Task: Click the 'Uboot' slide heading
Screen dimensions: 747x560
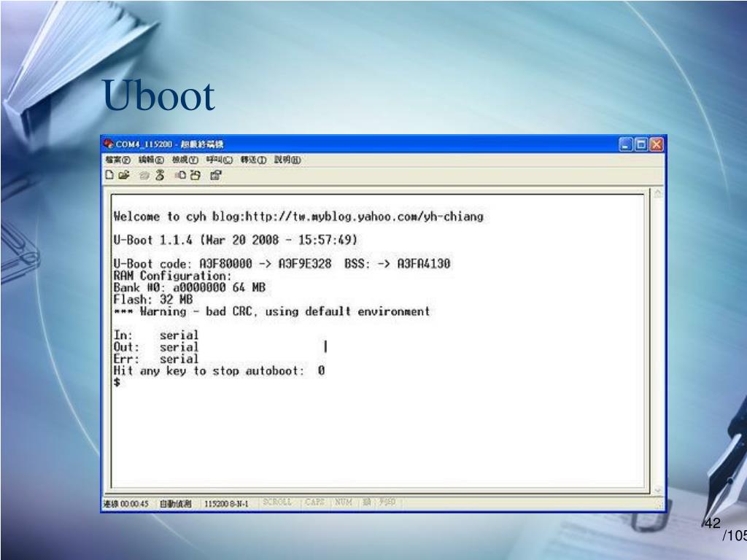Action: click(158, 96)
